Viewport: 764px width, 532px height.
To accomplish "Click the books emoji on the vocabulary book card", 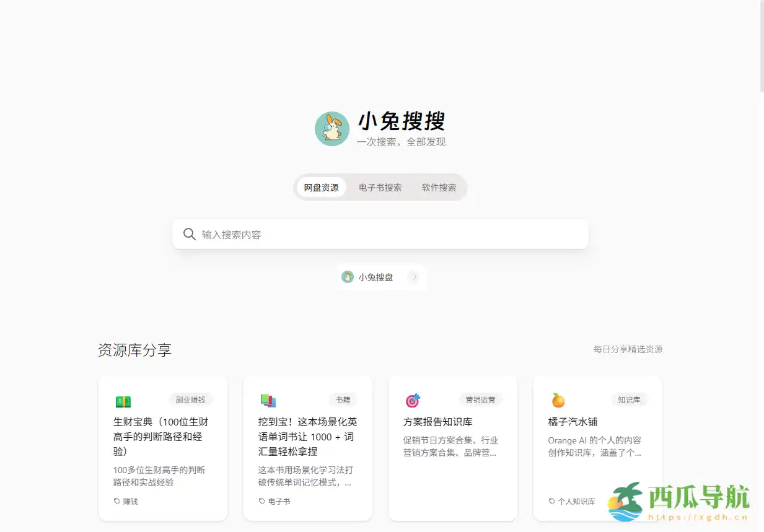I will click(268, 400).
